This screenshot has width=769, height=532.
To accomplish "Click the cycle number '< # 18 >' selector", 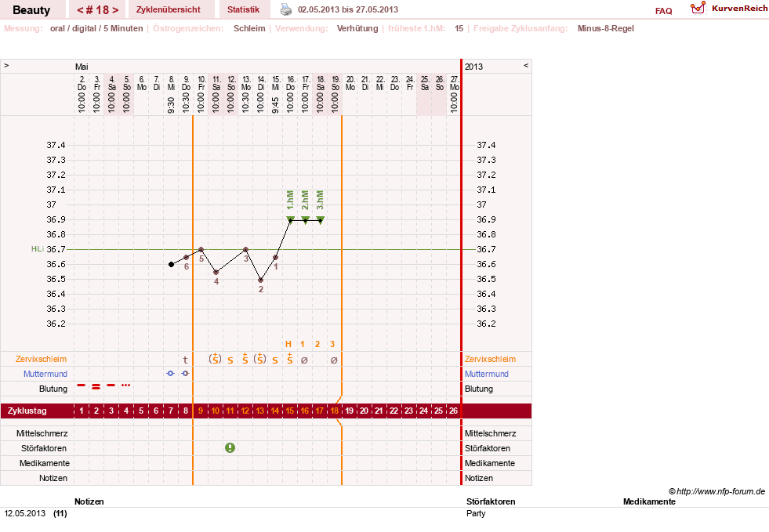I will click(98, 10).
